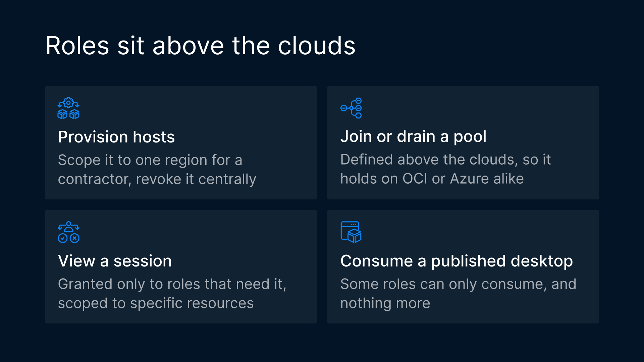Screen dimensions: 644x362
Task: Select text 'Scope it to one region for a contractor'
Action: pos(150,170)
